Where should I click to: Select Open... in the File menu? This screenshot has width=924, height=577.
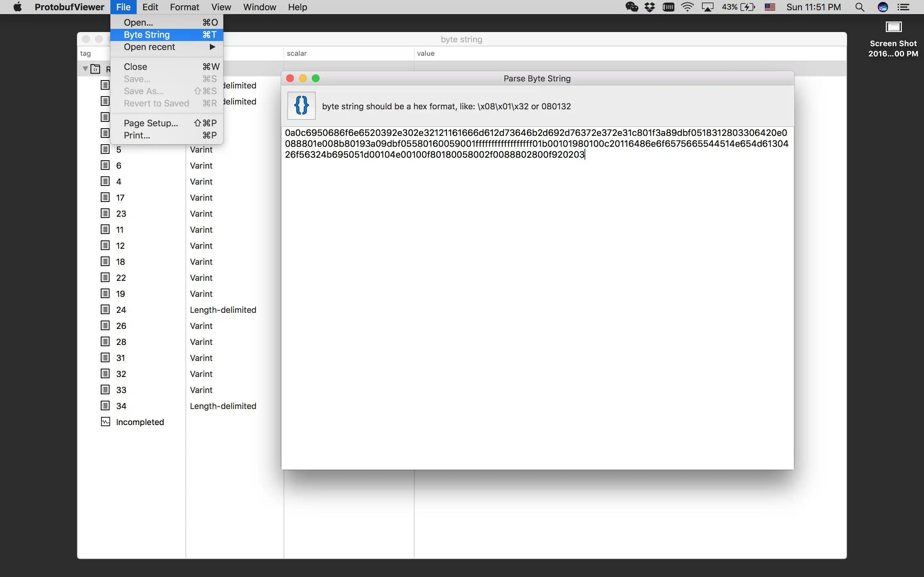point(138,22)
